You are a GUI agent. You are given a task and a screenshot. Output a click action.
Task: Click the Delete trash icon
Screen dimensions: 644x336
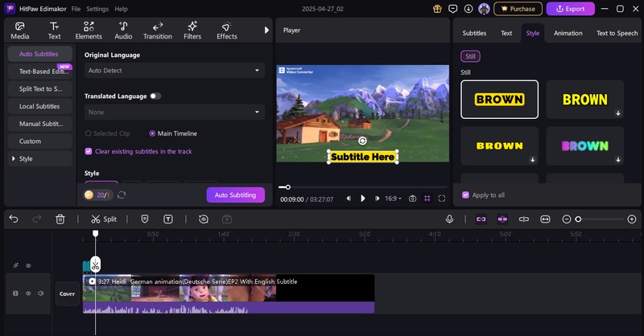(x=60, y=219)
